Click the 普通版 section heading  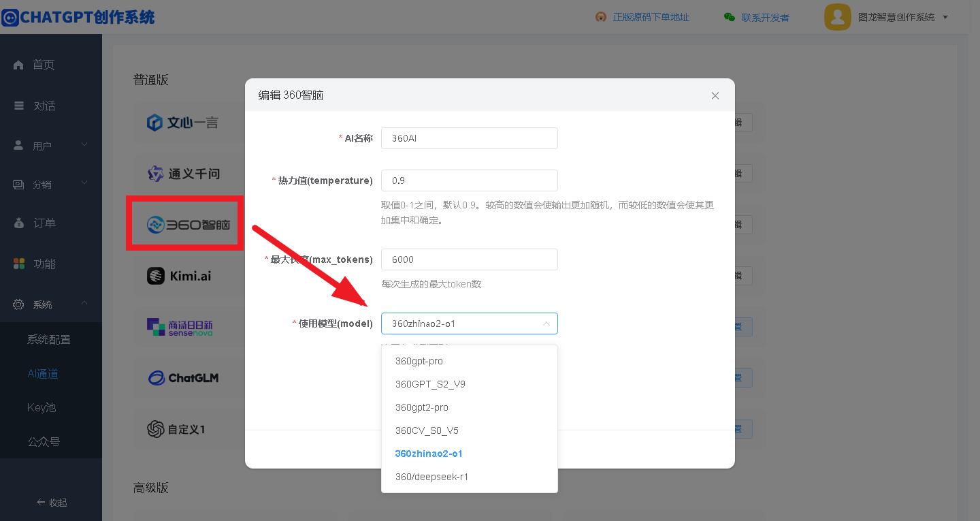coord(151,80)
